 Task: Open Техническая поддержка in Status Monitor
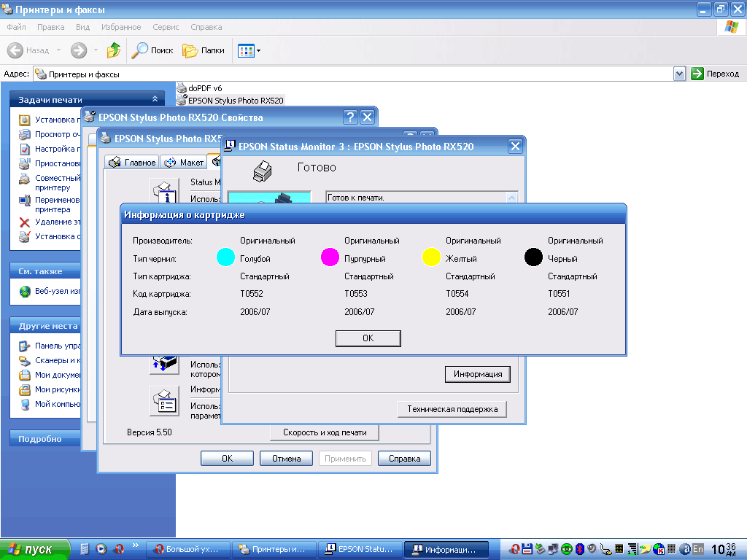pos(452,409)
